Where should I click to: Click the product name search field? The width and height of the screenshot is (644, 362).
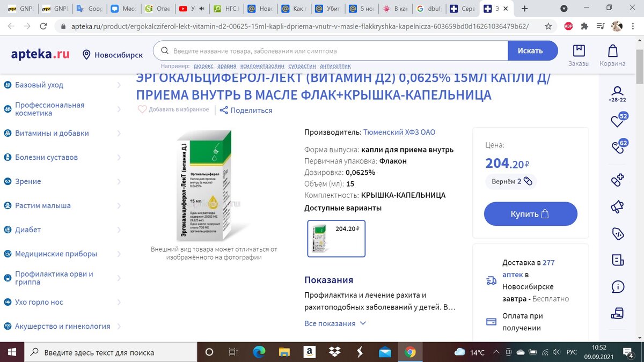331,51
